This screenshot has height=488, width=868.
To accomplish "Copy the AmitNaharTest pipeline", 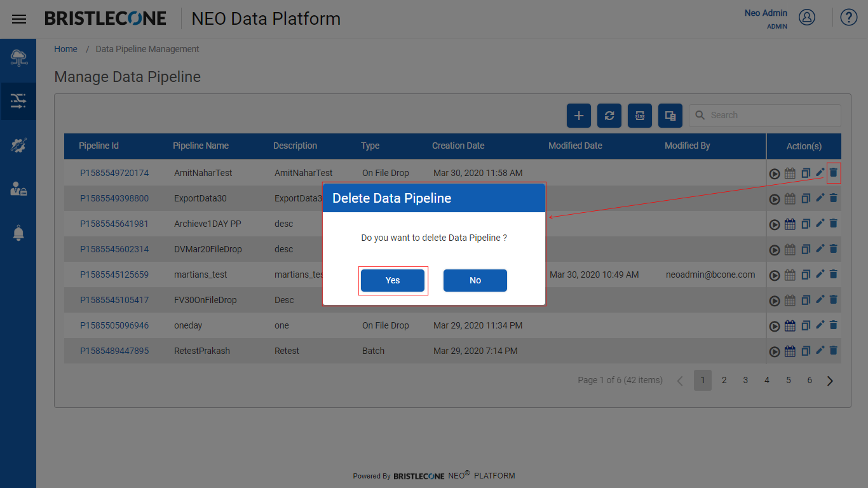I will pyautogui.click(x=805, y=173).
